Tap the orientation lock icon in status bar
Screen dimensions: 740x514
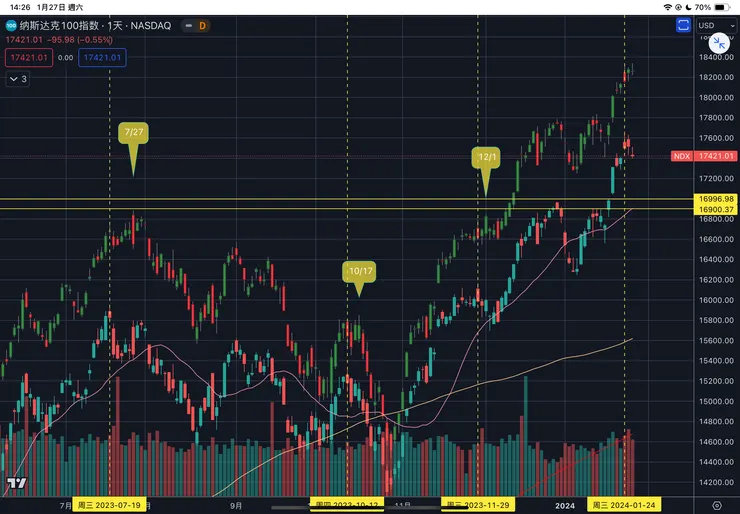(678, 7)
